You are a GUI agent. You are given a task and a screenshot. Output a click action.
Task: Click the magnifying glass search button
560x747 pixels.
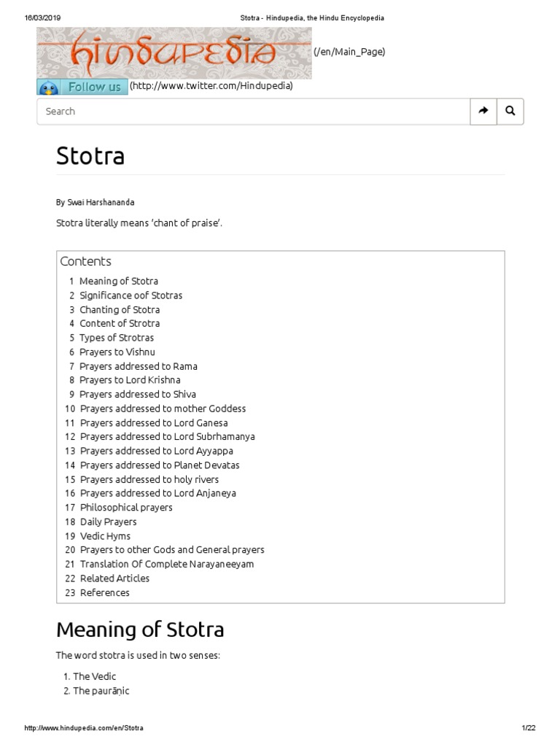point(510,111)
